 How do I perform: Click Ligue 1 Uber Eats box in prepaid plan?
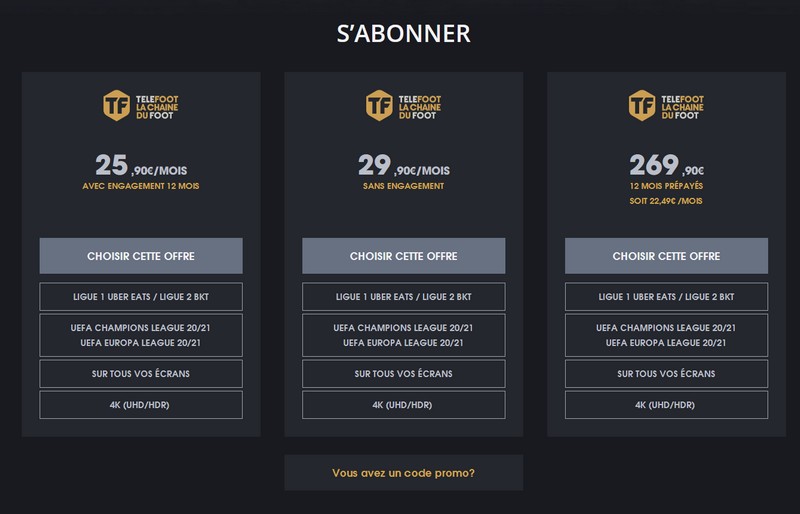point(666,297)
